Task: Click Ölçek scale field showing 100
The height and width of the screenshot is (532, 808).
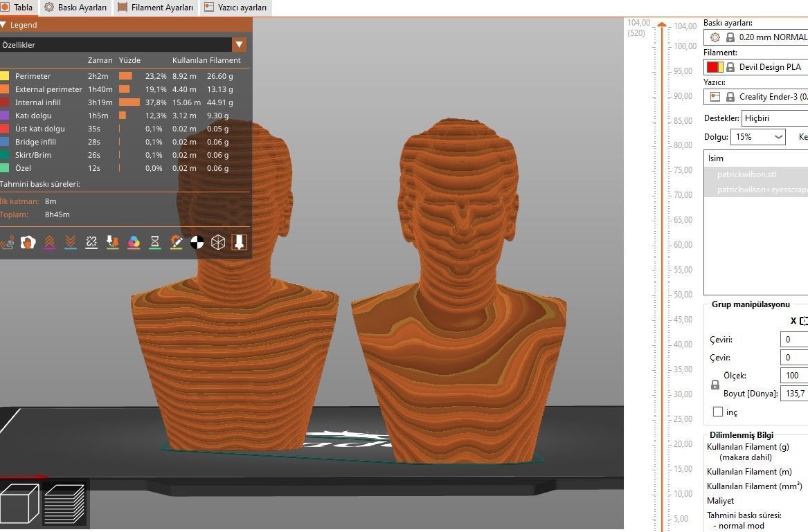Action: point(794,376)
